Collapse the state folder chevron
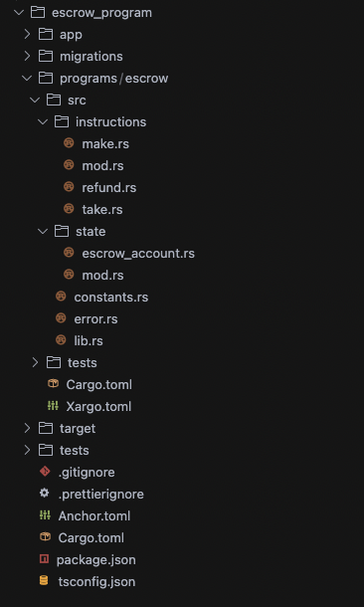 click(43, 232)
